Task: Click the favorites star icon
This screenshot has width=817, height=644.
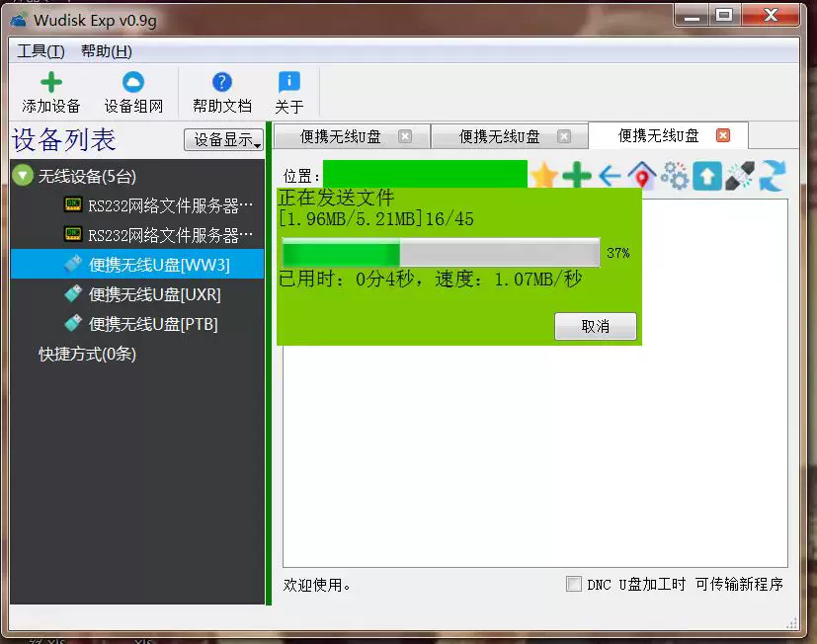Action: 544,175
